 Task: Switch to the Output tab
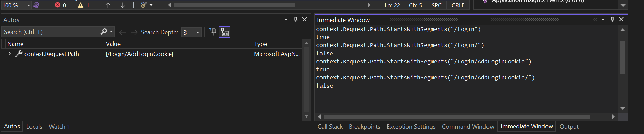pos(569,127)
